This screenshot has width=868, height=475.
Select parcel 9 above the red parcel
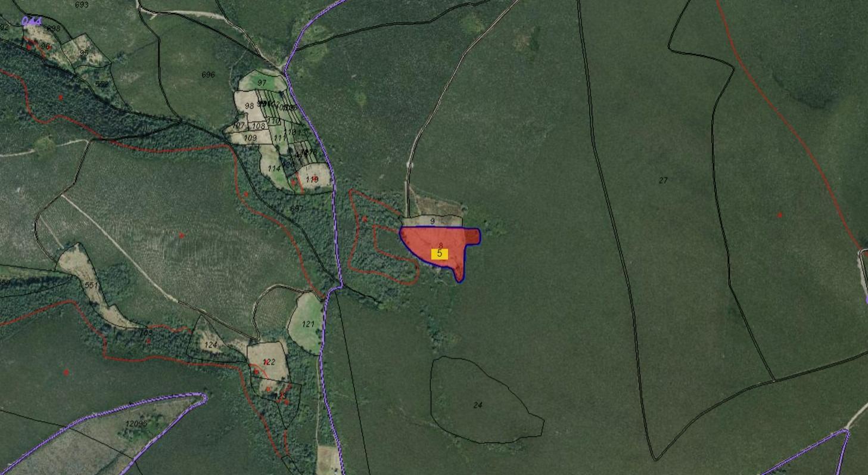click(x=433, y=221)
